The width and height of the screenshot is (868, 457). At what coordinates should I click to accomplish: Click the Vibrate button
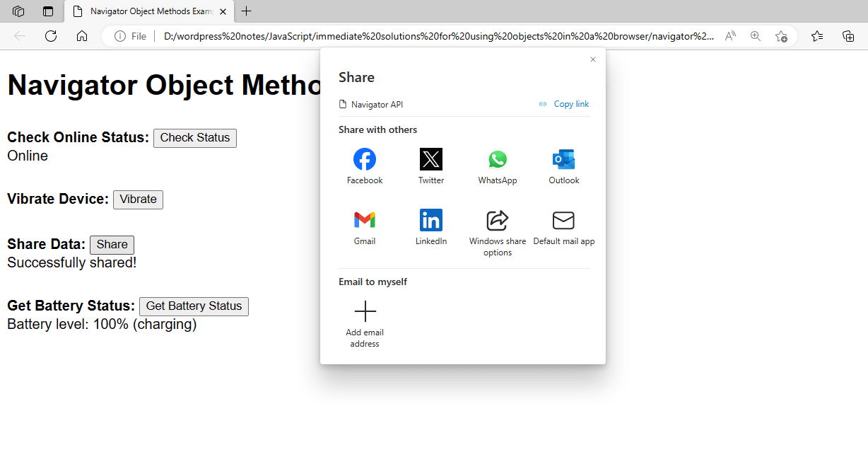tap(139, 199)
